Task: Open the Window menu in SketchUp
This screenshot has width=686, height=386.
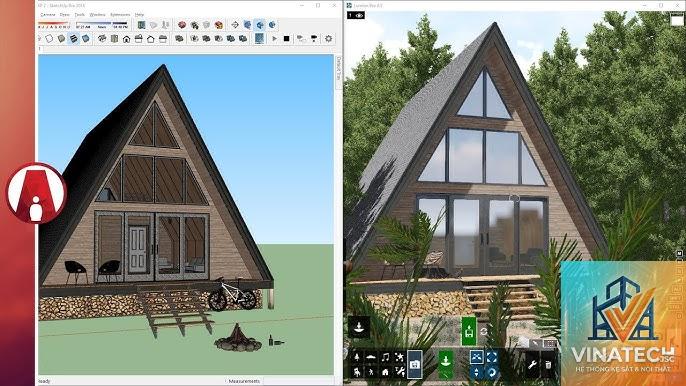Action: (97, 14)
